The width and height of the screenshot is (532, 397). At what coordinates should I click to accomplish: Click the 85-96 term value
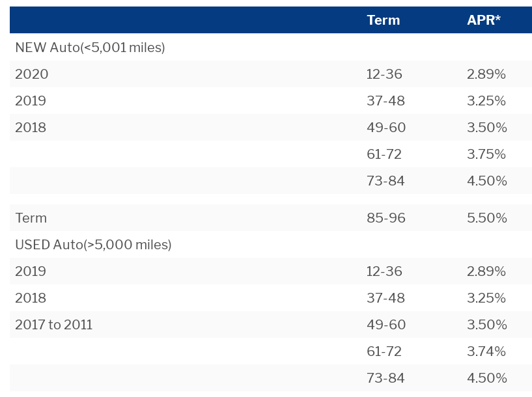tap(385, 217)
